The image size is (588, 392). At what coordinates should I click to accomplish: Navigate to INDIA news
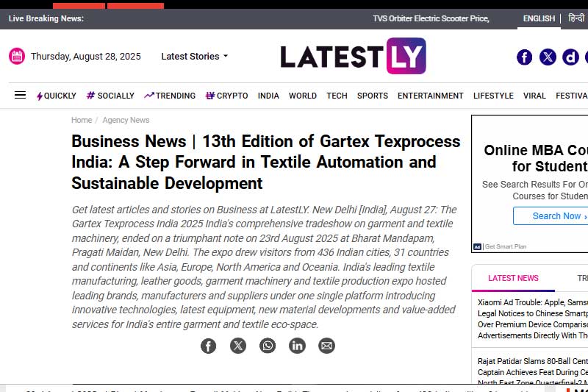coord(268,96)
